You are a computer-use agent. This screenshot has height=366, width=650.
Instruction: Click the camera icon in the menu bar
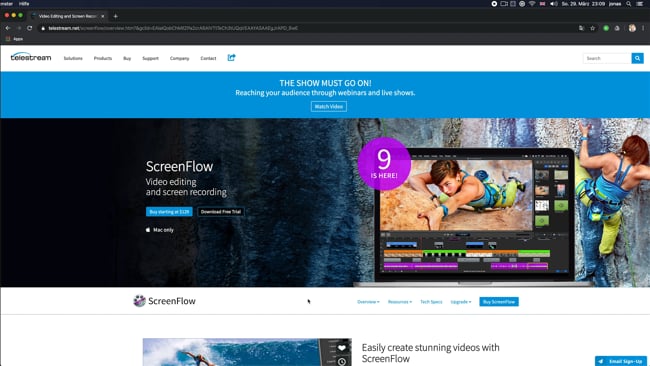click(504, 4)
